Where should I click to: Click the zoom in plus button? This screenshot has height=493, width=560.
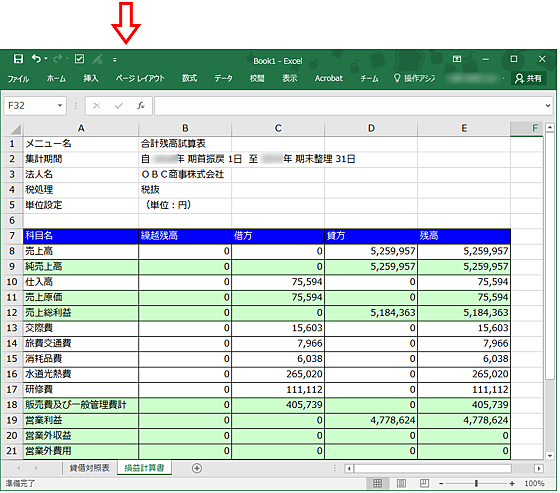512,483
